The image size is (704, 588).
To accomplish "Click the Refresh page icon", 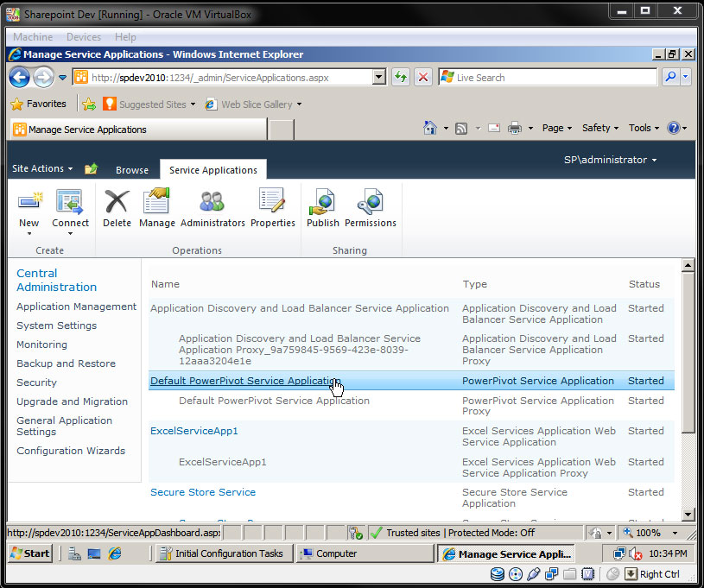I will [401, 77].
